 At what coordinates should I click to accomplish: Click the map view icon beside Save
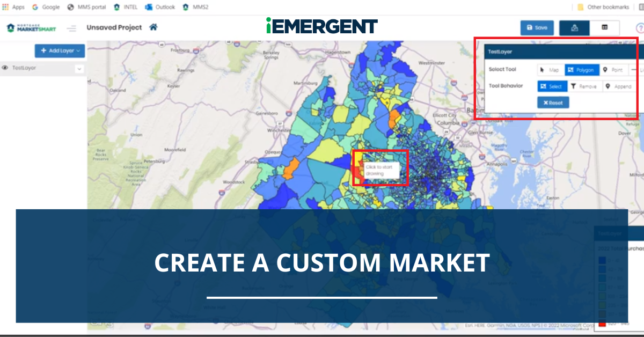coord(574,27)
